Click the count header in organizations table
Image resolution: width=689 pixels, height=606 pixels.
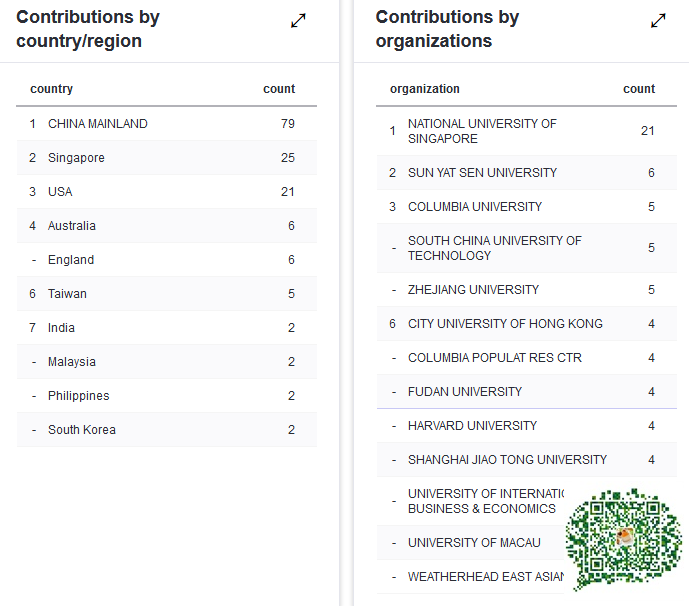(639, 89)
